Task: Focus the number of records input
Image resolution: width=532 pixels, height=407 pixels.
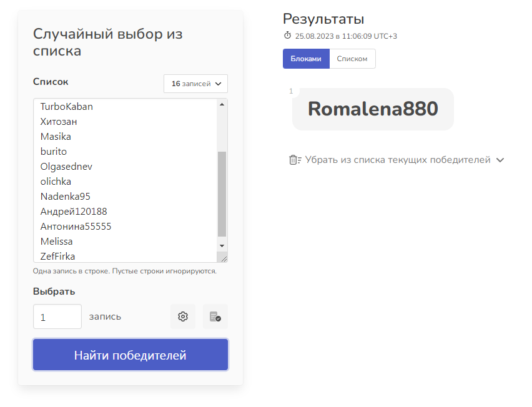Action: click(57, 316)
